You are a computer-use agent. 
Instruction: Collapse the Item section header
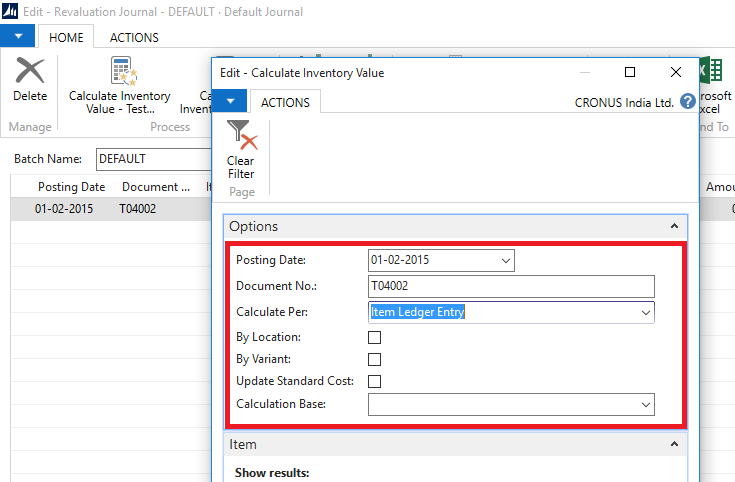click(674, 444)
